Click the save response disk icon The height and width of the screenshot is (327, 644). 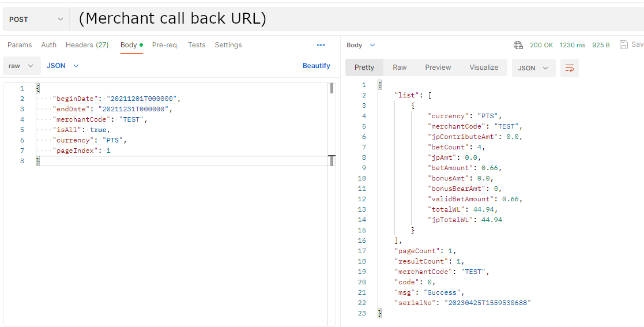pos(624,45)
